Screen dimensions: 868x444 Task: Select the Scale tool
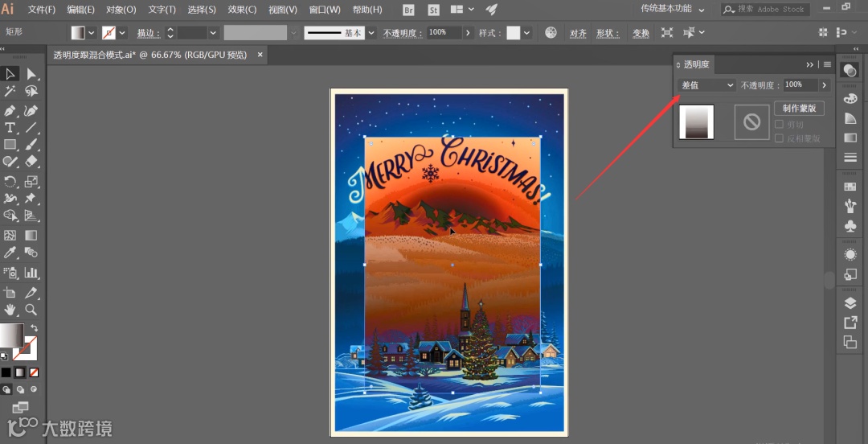coord(31,181)
